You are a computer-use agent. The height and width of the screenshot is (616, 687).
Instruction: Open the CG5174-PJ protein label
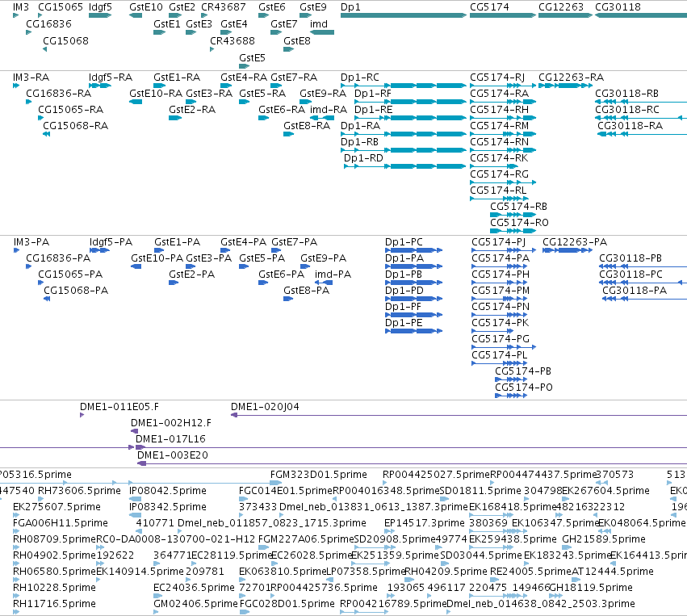499,242
